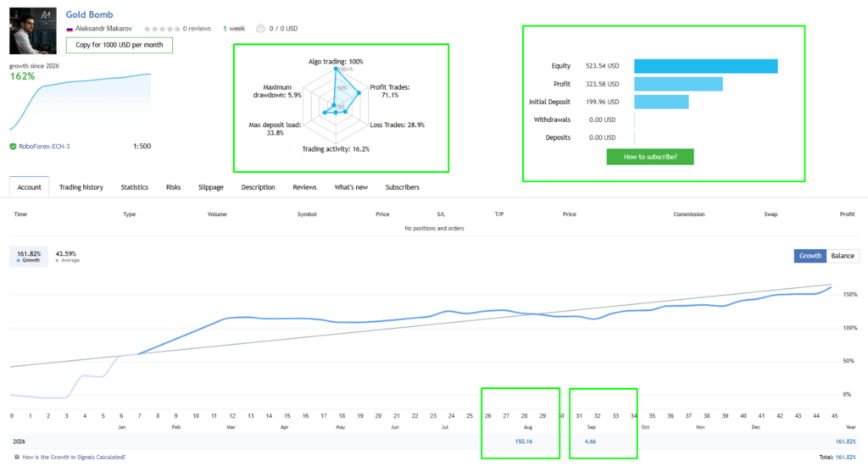Click the How to subscribe? button

tap(650, 157)
